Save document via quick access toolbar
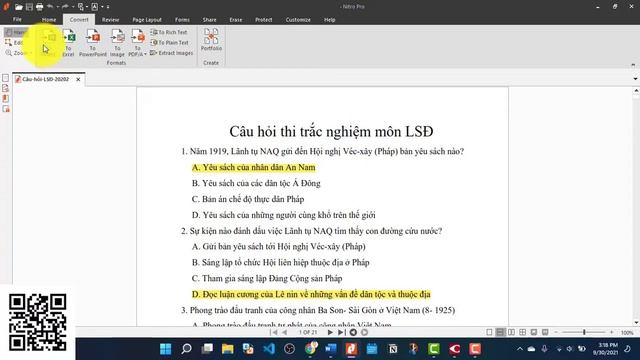Image resolution: width=640 pixels, height=360 pixels. (29, 7)
